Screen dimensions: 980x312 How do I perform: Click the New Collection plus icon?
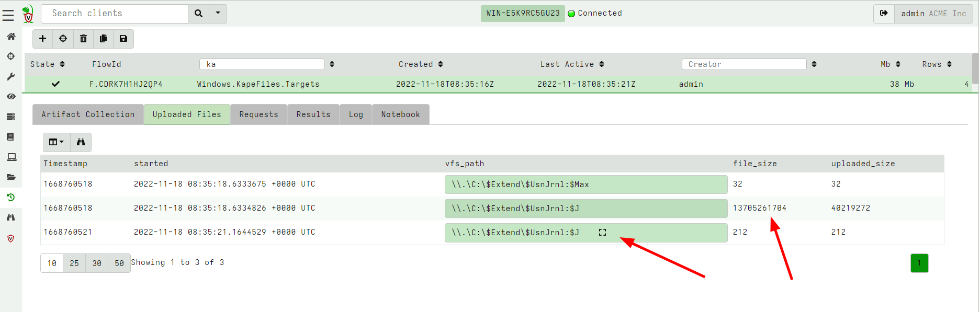point(43,39)
